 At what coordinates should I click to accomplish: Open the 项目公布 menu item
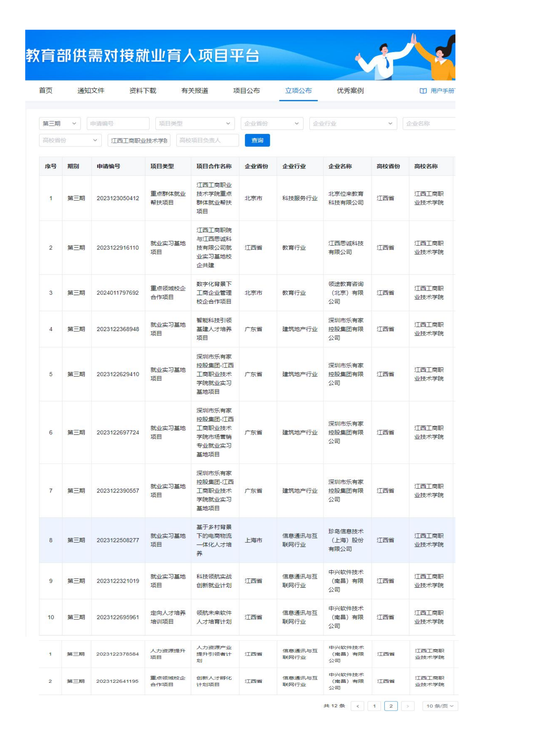tap(246, 91)
